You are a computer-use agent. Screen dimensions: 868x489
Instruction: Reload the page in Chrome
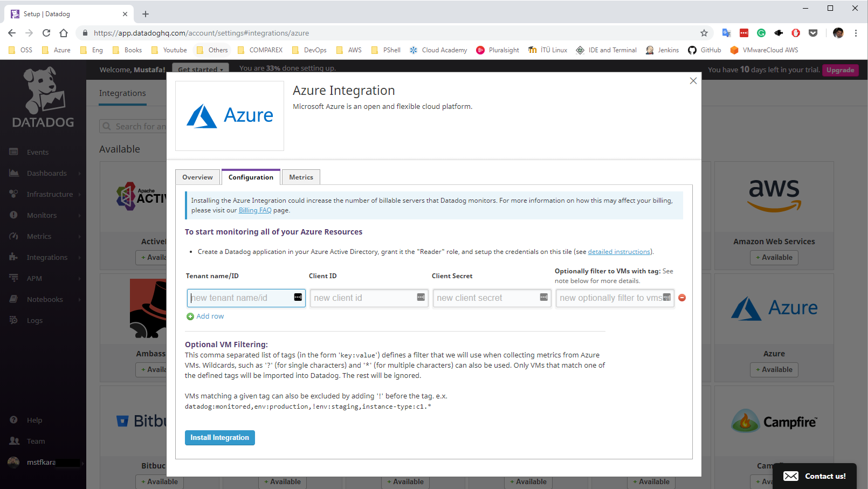pyautogui.click(x=46, y=33)
